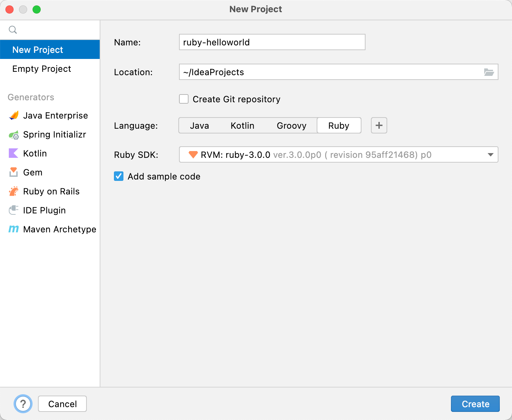Close the New Project dialog window

(x=9, y=9)
